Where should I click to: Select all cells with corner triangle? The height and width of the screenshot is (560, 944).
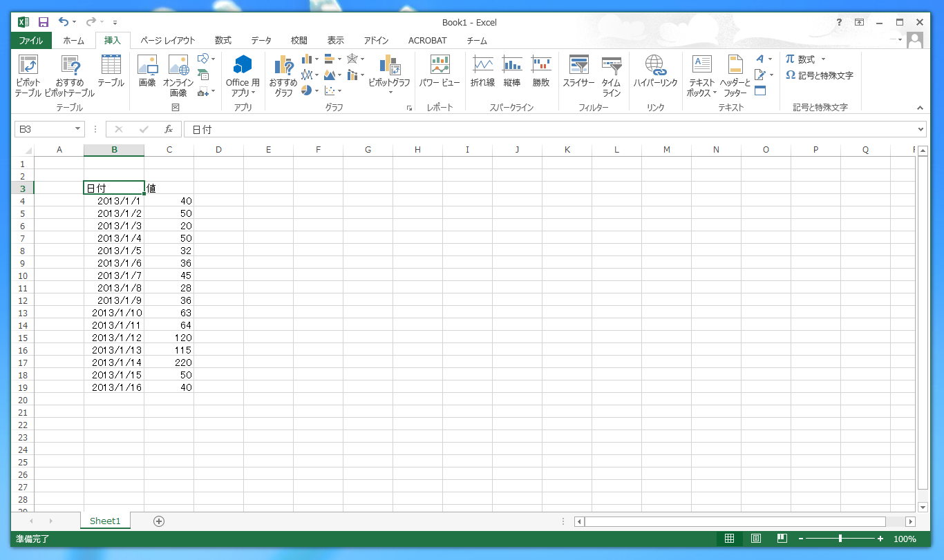pos(28,151)
